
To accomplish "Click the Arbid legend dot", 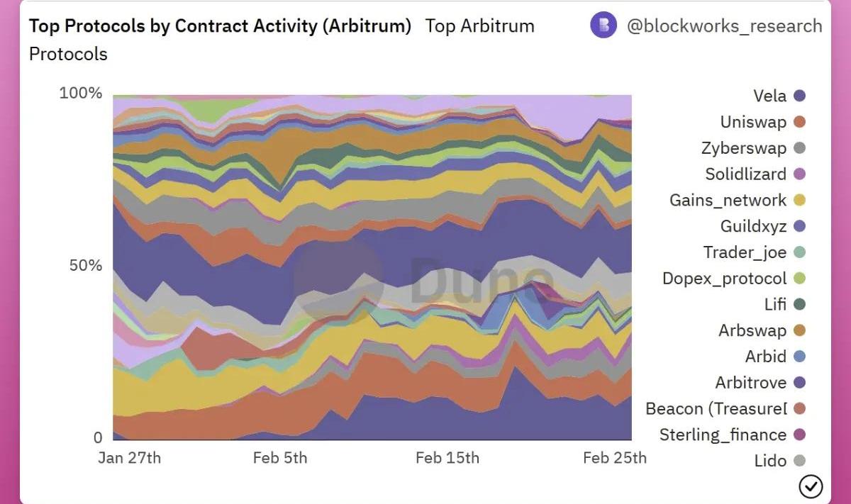I will click(x=800, y=357).
